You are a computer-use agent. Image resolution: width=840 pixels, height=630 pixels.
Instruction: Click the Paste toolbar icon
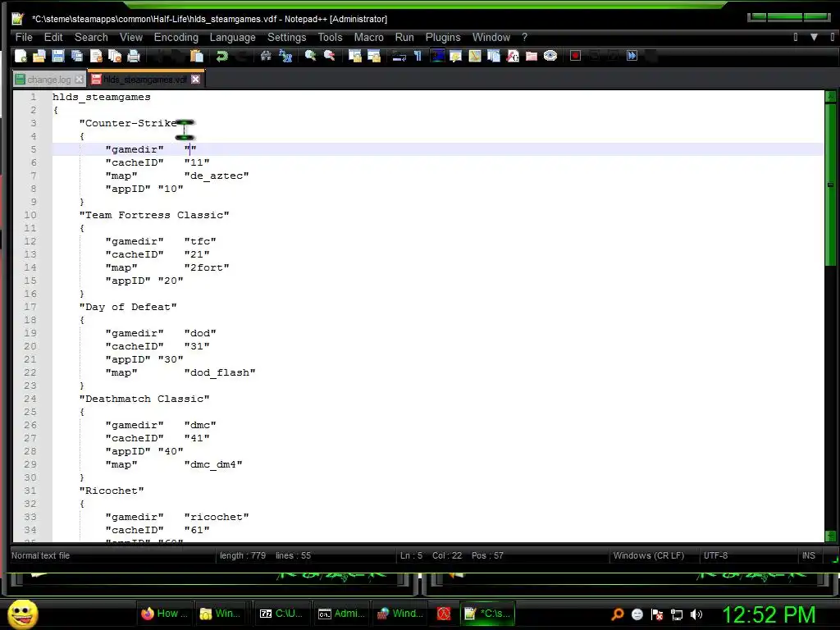pos(197,56)
